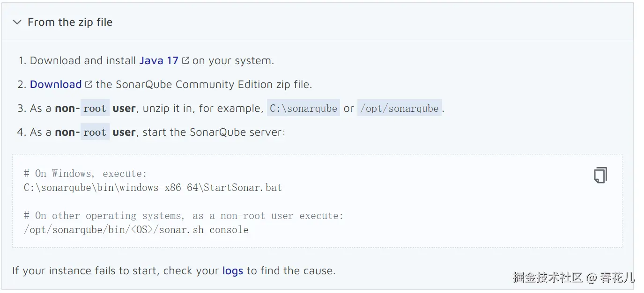Click the bold "non-" text in step 3
Image resolution: width=644 pixels, height=293 pixels.
[x=67, y=108]
